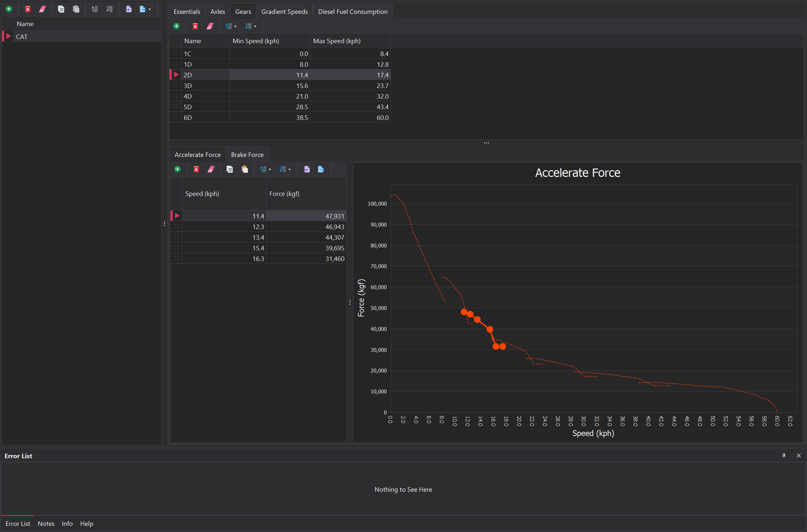Delete the selected CAT entry
The width and height of the screenshot is (807, 532).
(28, 9)
